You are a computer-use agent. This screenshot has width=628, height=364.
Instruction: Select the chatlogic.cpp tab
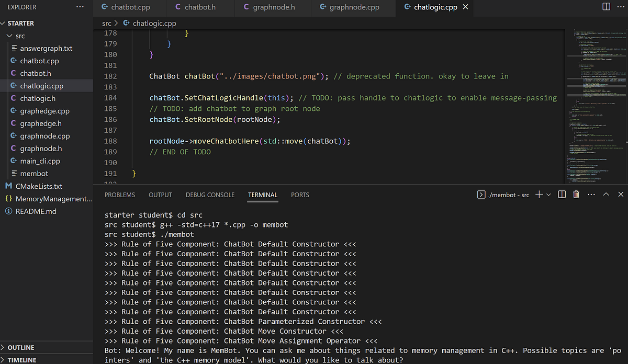[435, 7]
